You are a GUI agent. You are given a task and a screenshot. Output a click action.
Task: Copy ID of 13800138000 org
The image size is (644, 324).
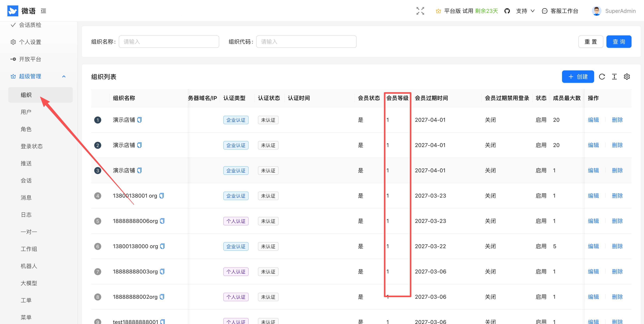point(163,246)
